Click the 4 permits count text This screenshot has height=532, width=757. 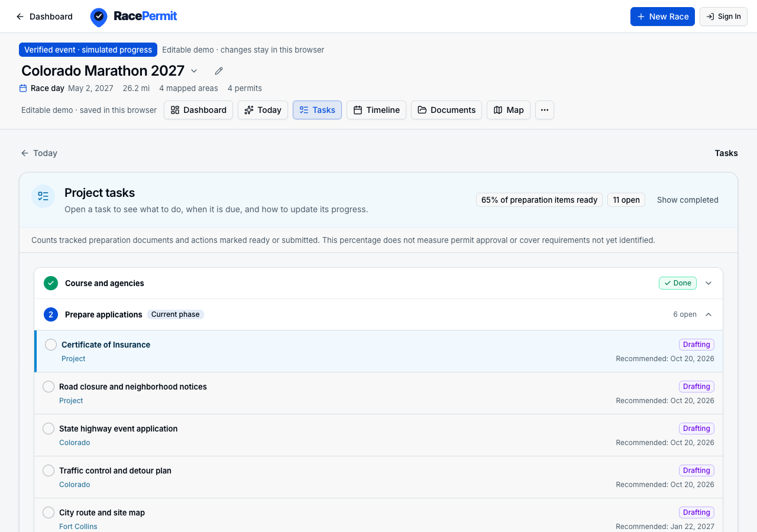pyautogui.click(x=245, y=88)
